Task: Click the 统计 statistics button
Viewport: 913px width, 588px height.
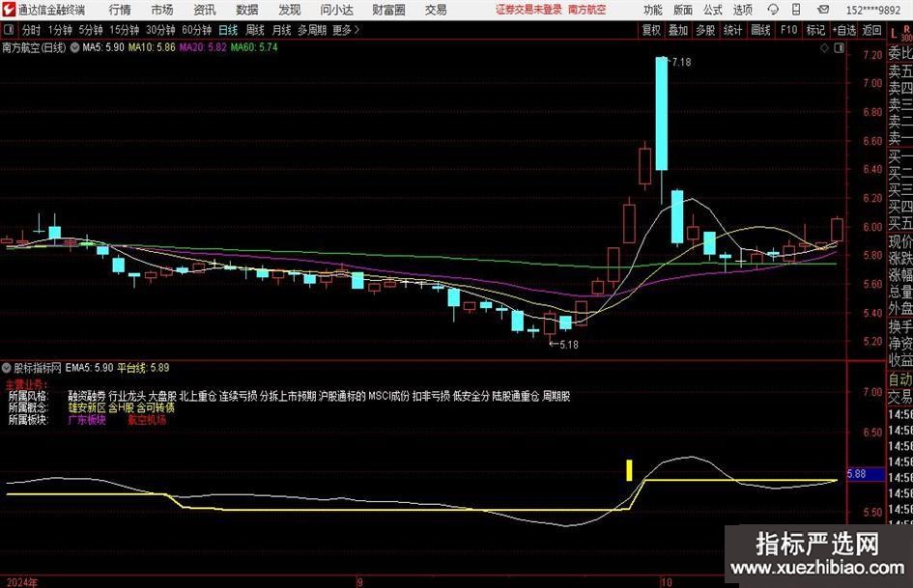Action: click(x=732, y=30)
